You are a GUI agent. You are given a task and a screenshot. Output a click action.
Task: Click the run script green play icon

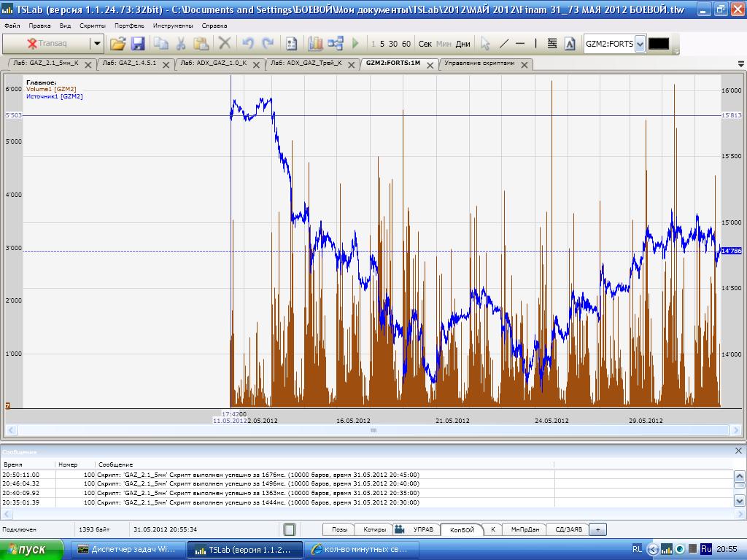355,44
